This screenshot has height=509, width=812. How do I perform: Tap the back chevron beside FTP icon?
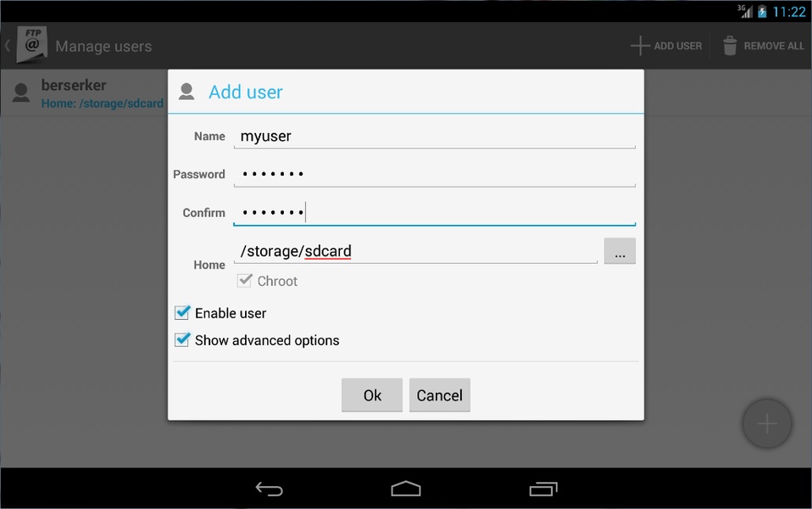click(x=8, y=46)
